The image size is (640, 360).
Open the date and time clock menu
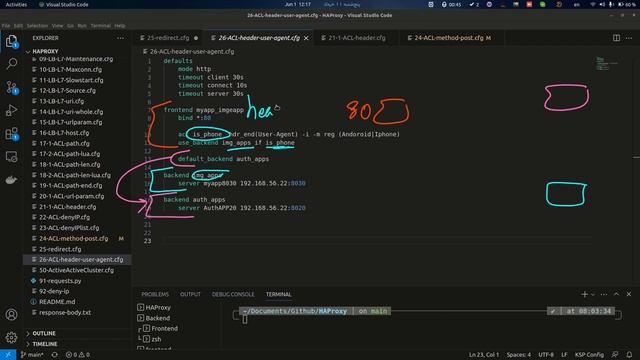point(298,4)
